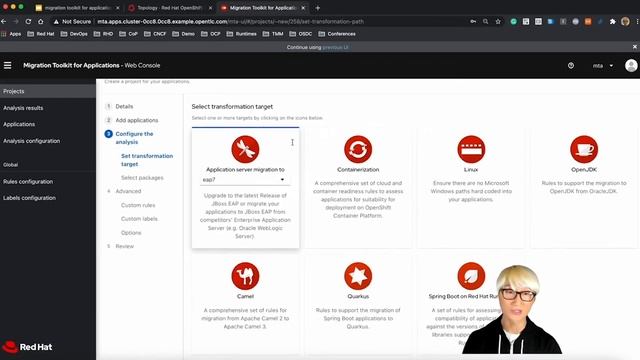This screenshot has width=640, height=360.
Task: Open the DevOps bookmarks folder
Action: pos(74,34)
